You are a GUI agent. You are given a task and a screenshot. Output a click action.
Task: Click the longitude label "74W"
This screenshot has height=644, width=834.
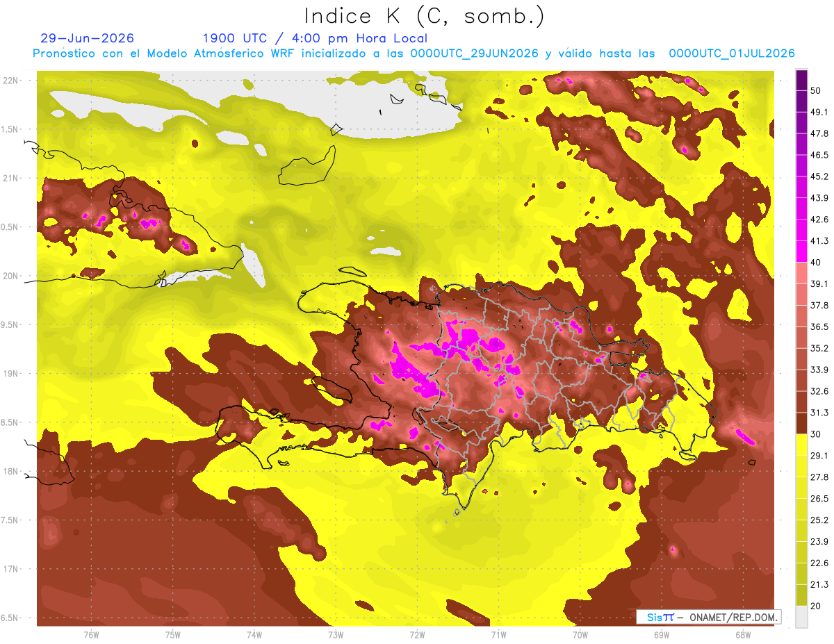click(x=254, y=634)
